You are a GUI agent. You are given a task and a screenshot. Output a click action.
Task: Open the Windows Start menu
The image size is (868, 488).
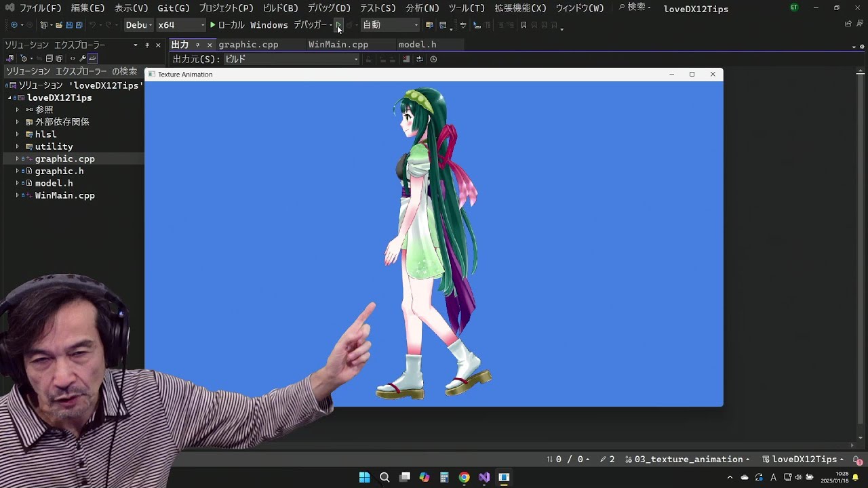click(x=365, y=477)
